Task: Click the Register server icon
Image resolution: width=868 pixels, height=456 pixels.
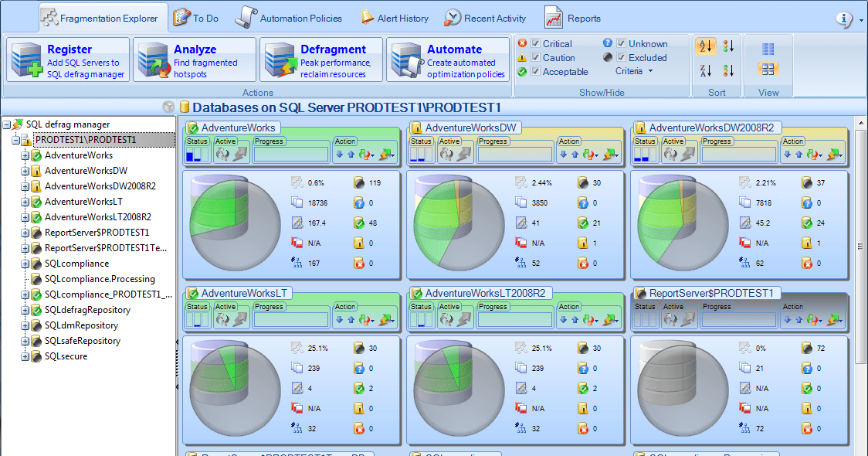Action: tap(25, 60)
